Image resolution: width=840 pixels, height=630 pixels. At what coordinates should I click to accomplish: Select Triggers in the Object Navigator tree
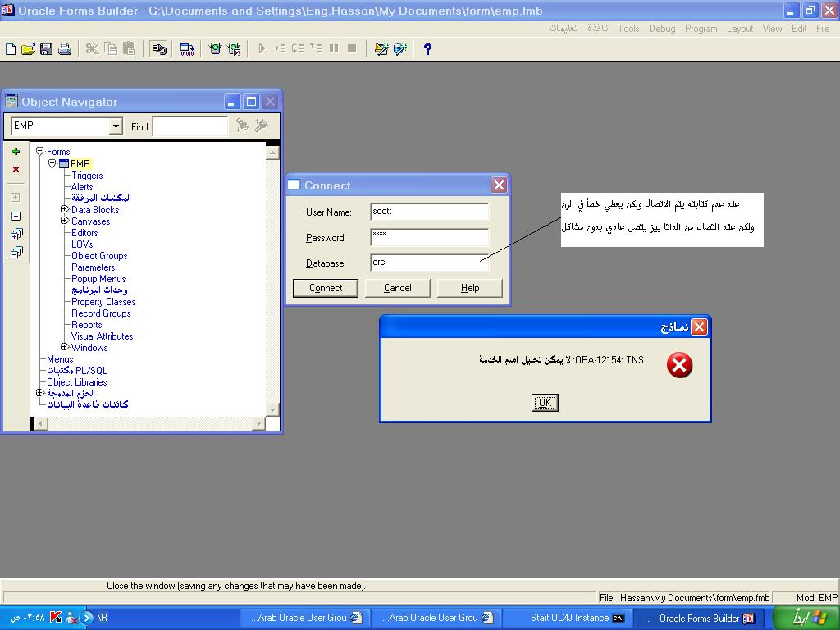click(87, 176)
